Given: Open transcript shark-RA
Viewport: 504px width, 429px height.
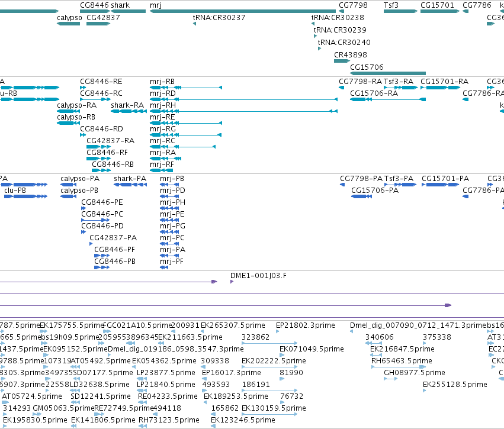Looking at the screenshot, I should 129,111.
